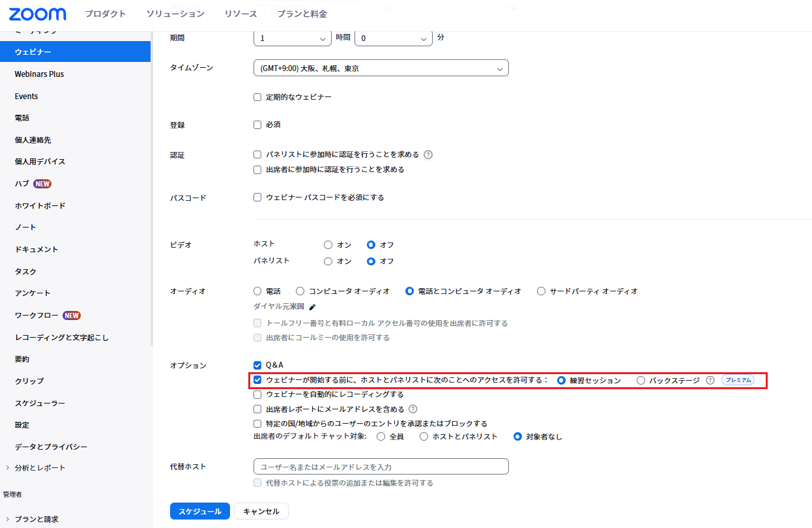Screen dimensions: 812x528
Task: Click help icon beside attendee report email option
Action: (413, 409)
